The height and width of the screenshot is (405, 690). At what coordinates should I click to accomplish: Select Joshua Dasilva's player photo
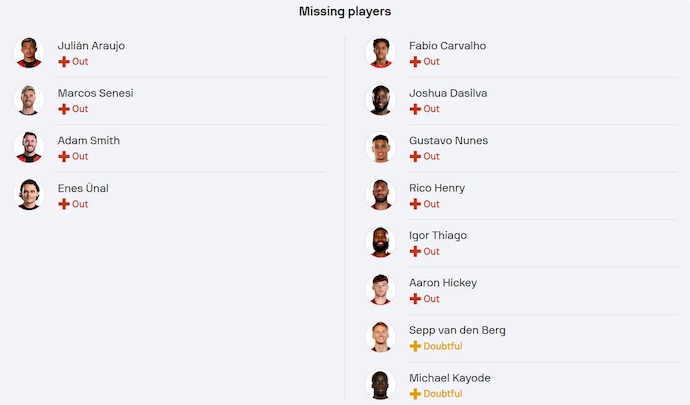tap(381, 100)
